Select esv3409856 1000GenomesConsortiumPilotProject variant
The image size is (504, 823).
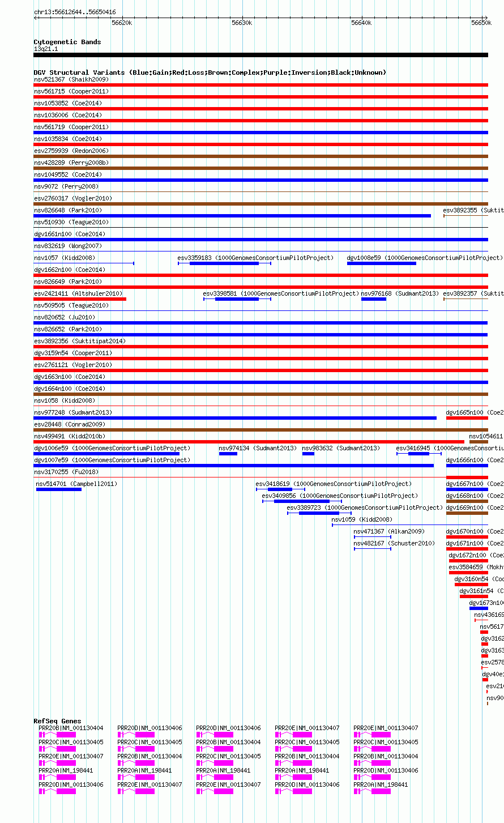340,496
